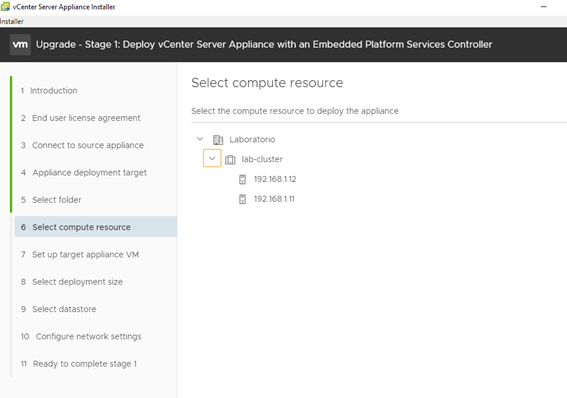The height and width of the screenshot is (398, 567).
Task: Select host 192.168.1.12
Action: click(x=275, y=179)
